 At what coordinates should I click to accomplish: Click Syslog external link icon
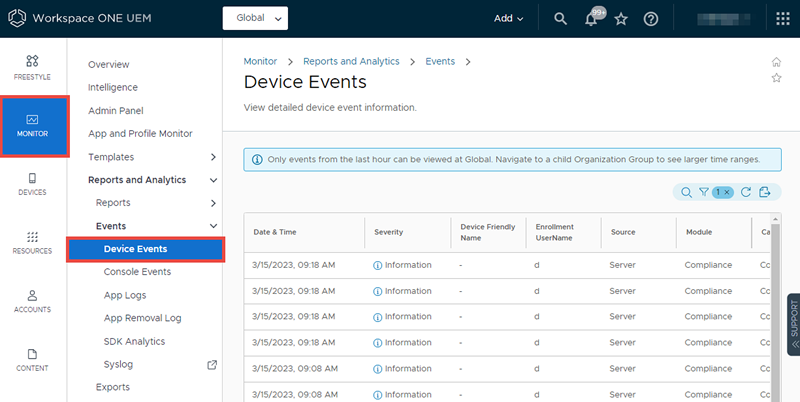click(212, 365)
